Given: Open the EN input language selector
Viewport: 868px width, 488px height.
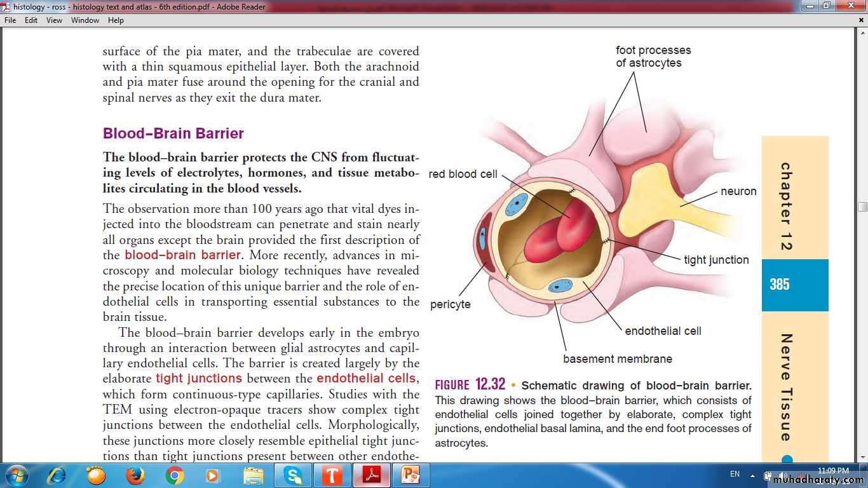Looking at the screenshot, I should pyautogui.click(x=735, y=474).
